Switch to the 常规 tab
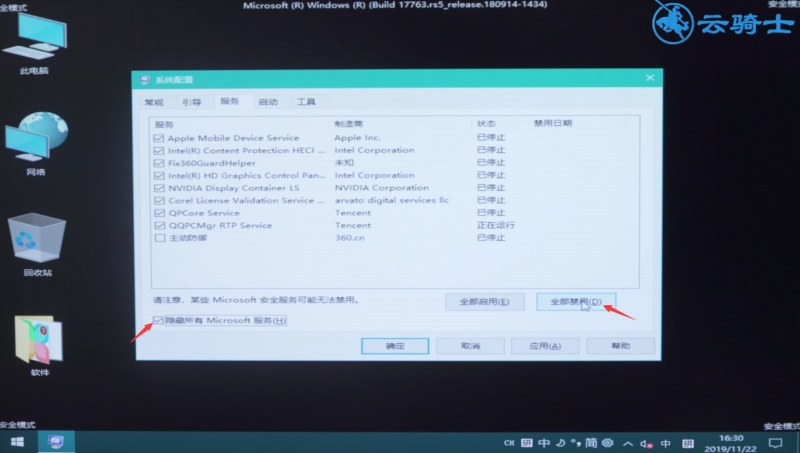 (x=154, y=103)
